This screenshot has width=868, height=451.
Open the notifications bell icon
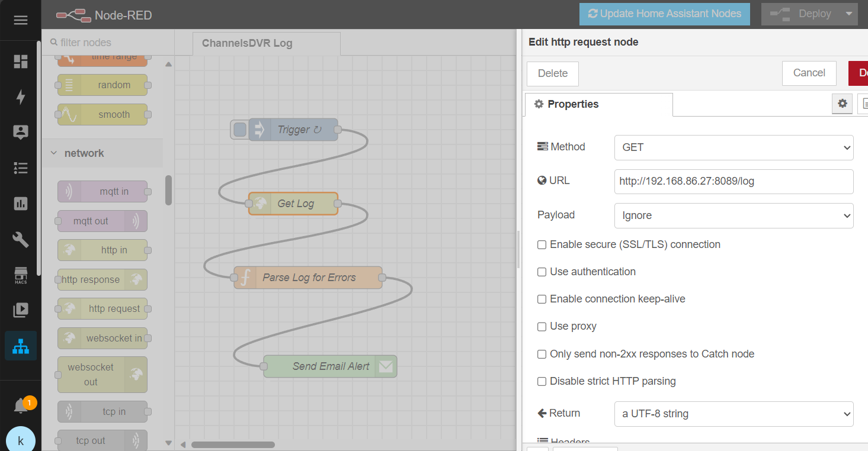tap(21, 406)
